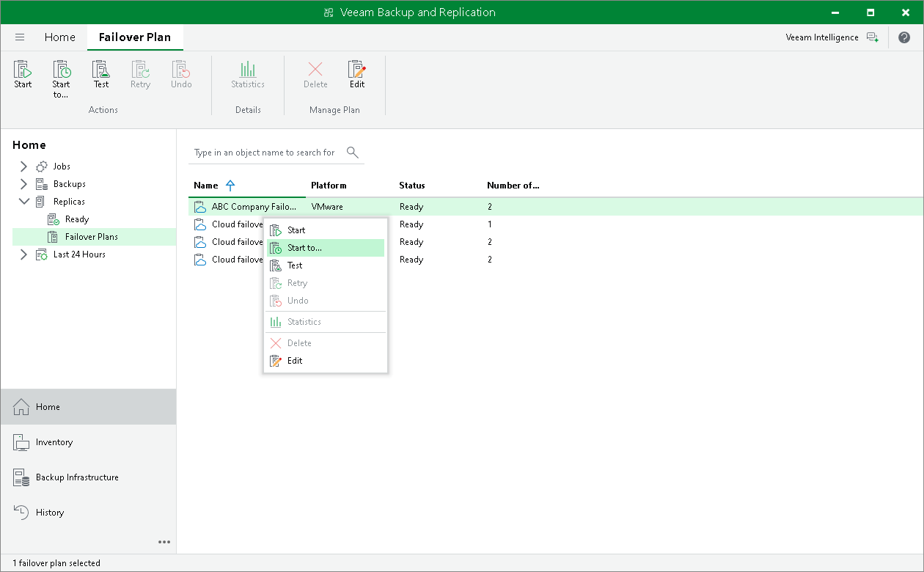924x572 pixels.
Task: Open Statistics from the ribbon
Action: click(248, 75)
